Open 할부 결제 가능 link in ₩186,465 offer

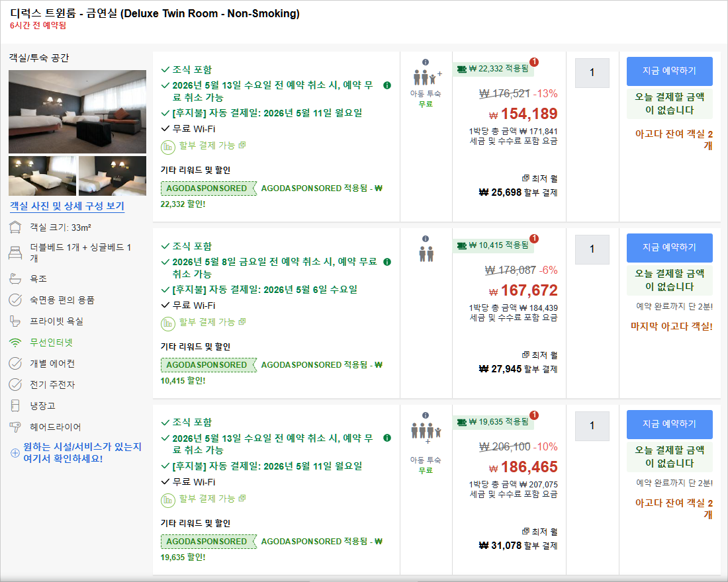click(x=212, y=498)
